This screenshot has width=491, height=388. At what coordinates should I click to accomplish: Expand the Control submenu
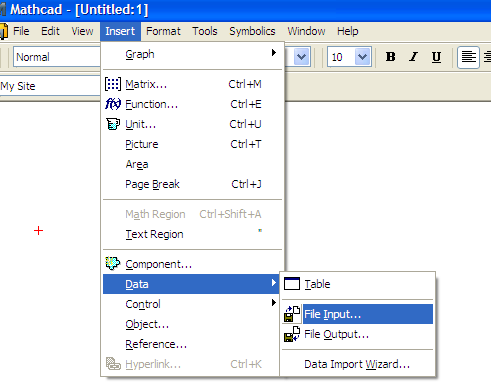(x=193, y=304)
